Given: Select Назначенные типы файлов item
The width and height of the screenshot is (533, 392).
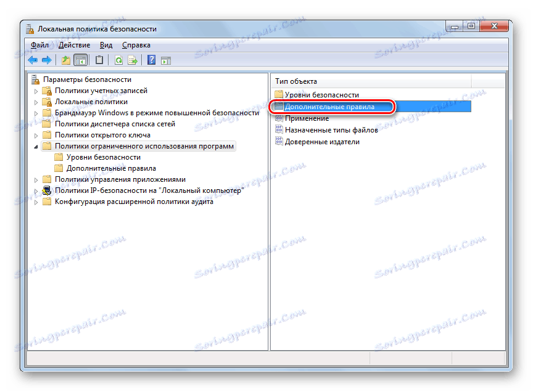Looking at the screenshot, I should click(x=331, y=130).
